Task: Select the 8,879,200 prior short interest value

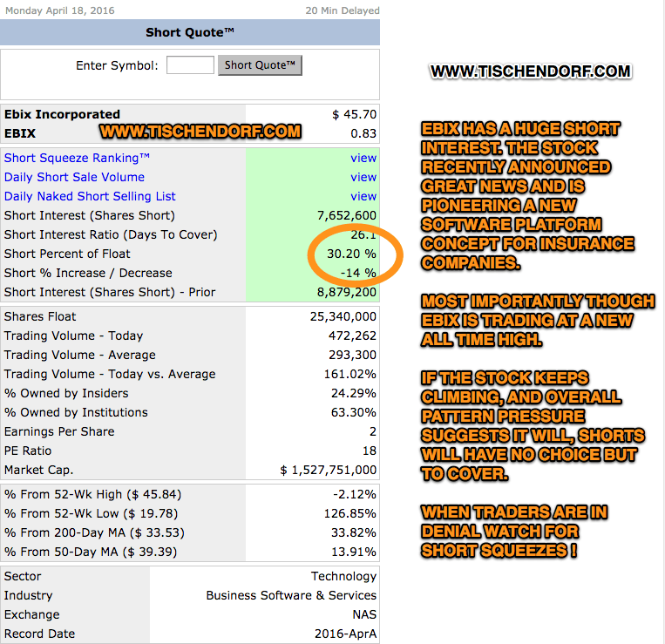Action: [x=347, y=292]
